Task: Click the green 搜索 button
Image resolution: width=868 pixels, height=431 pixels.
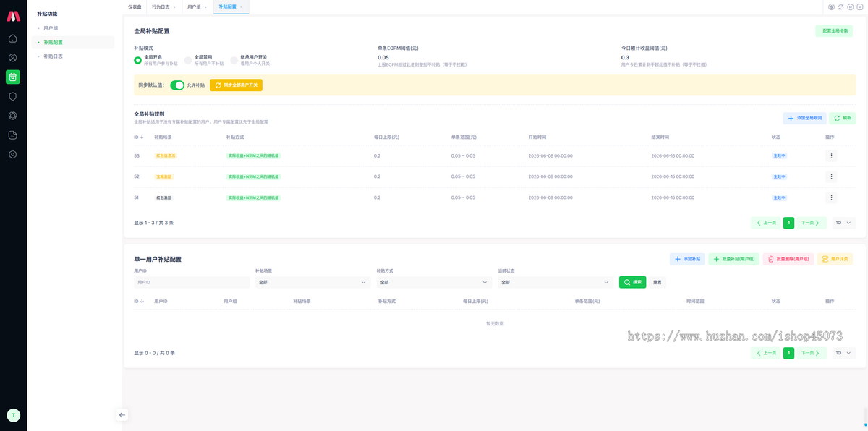Action: click(x=633, y=282)
